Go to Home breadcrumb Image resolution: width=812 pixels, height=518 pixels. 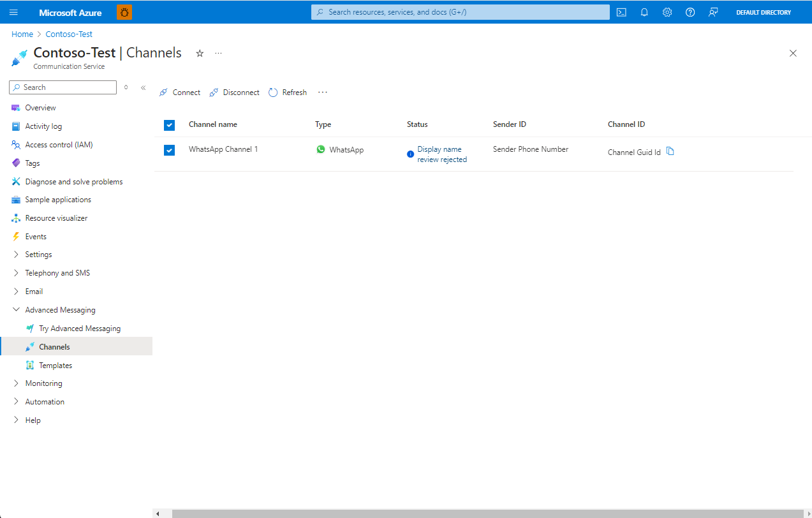click(22, 34)
